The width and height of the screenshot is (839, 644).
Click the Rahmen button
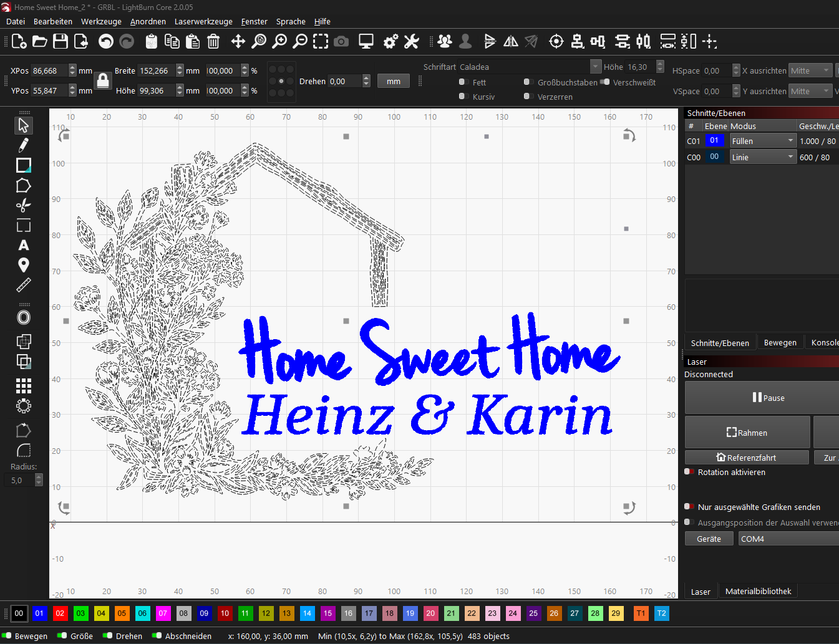tap(747, 433)
